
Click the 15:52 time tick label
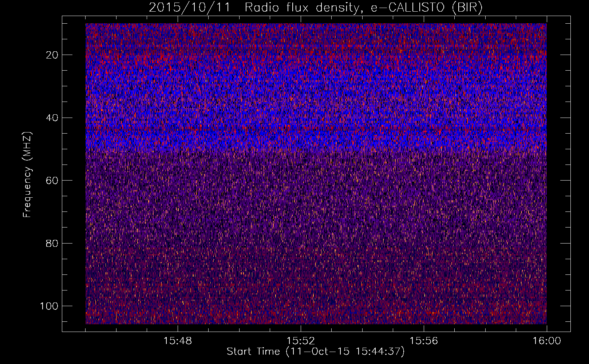pyautogui.click(x=301, y=341)
